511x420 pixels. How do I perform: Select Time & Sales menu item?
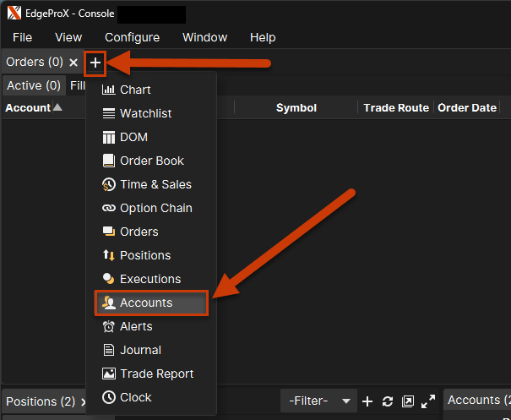click(155, 184)
